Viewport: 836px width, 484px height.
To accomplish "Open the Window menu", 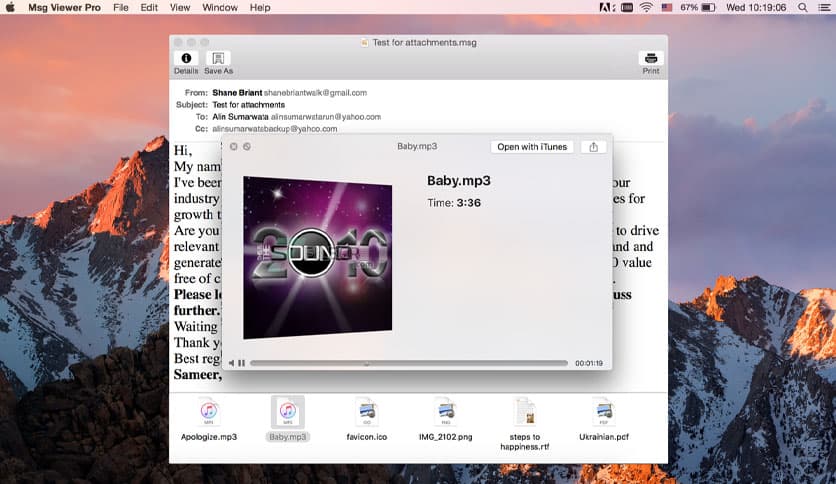I will coord(220,7).
